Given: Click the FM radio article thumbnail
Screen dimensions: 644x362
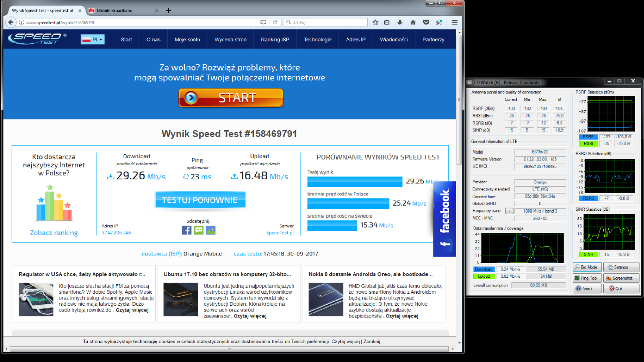Looking at the screenshot, I should pos(36,300).
